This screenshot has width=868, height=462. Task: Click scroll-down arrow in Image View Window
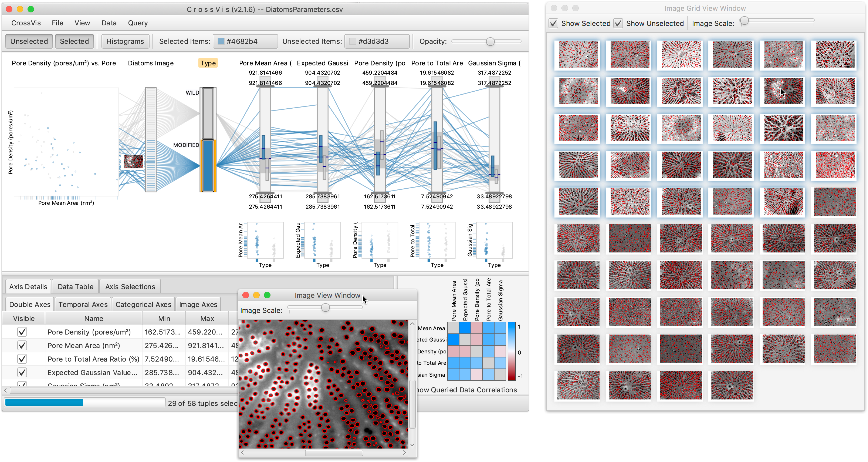tap(412, 445)
